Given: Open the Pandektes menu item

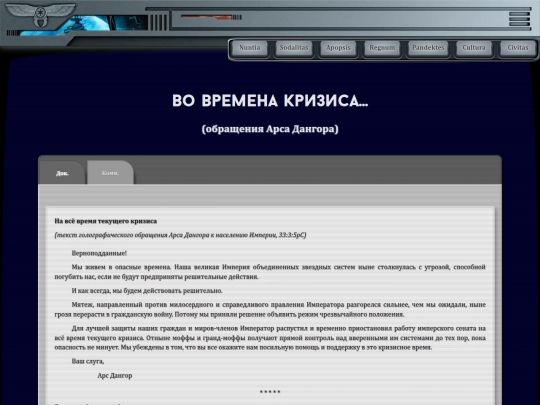Looking at the screenshot, I should click(x=428, y=48).
